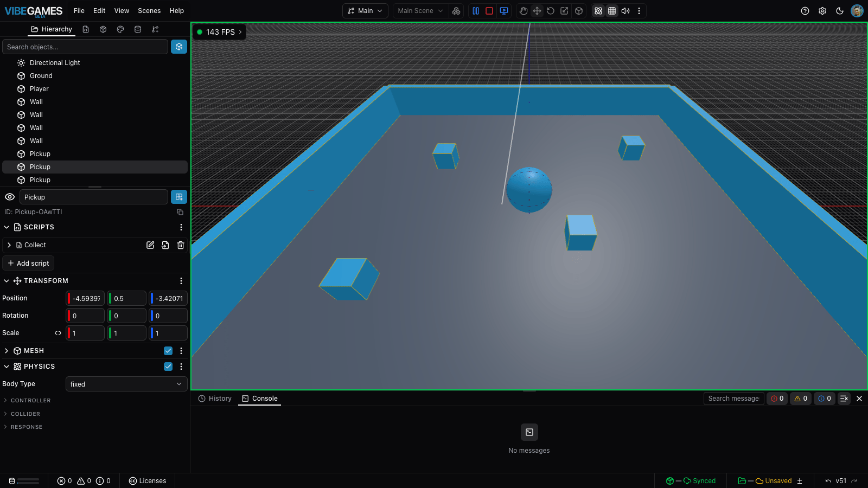The width and height of the screenshot is (868, 488).
Task: Switch to dark mode moon icon
Action: (x=840, y=11)
